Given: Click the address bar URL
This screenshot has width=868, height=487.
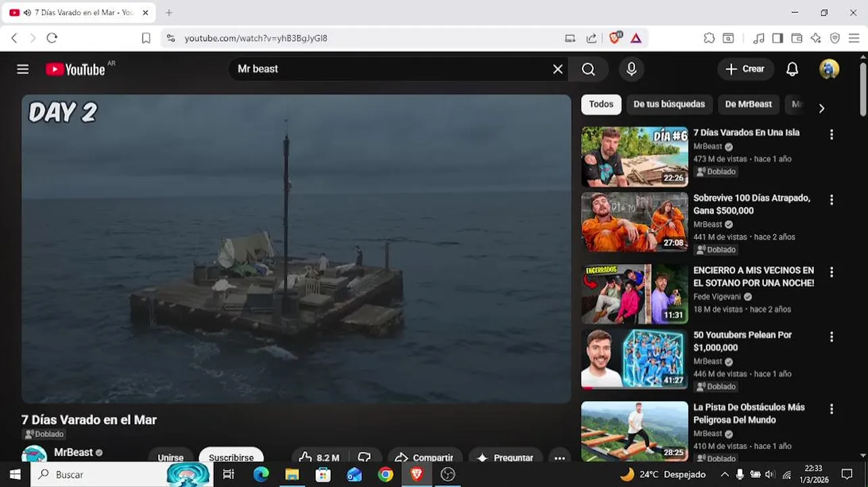Looking at the screenshot, I should pyautogui.click(x=256, y=39).
